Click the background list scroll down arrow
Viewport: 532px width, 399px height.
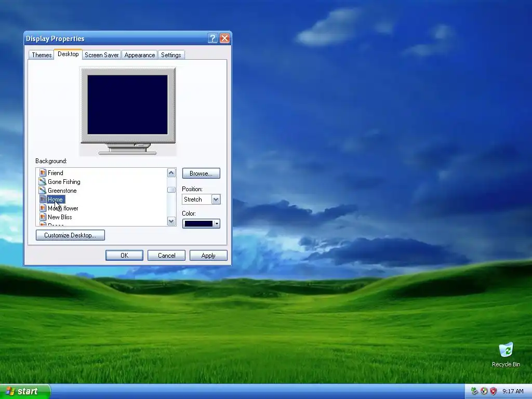point(171,221)
